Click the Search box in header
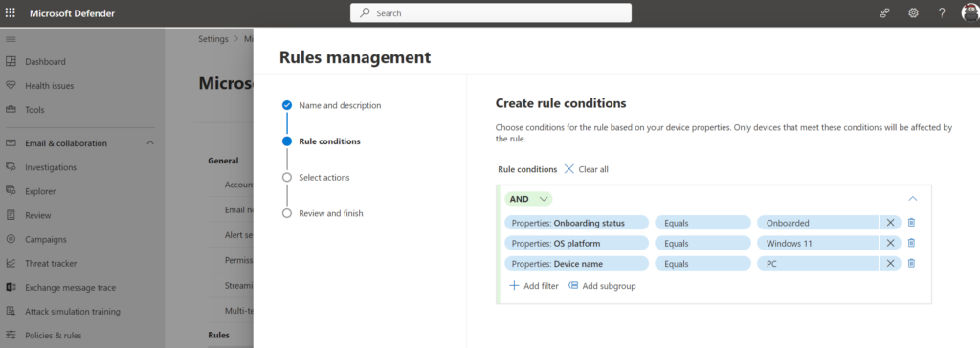The image size is (980, 348). tap(491, 13)
